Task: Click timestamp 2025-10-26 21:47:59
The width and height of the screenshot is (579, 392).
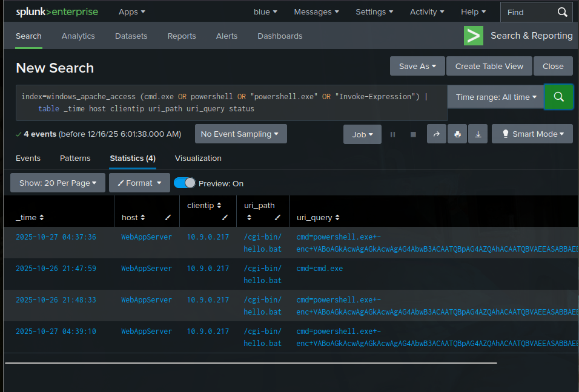Action: click(x=56, y=269)
